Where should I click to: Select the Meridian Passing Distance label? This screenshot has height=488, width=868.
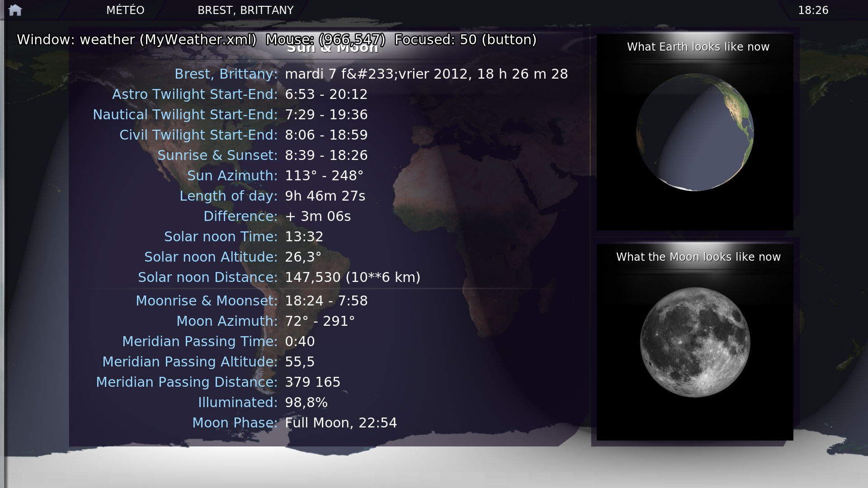[x=187, y=382]
